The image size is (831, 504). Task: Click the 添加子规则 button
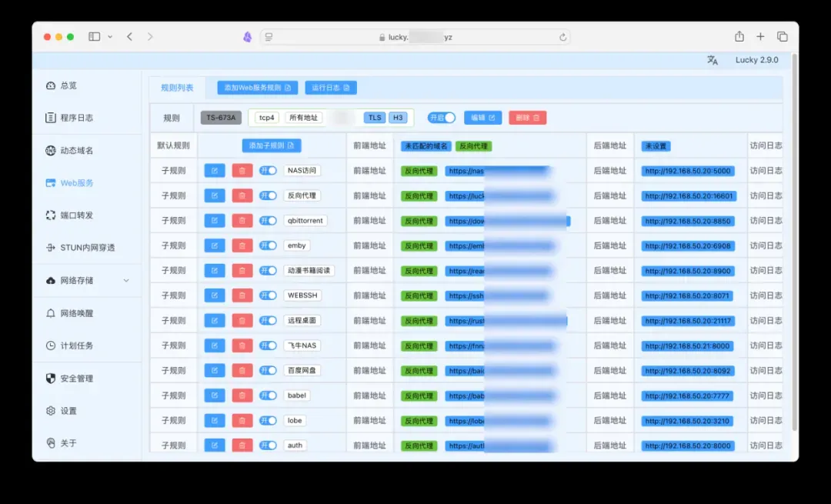click(272, 145)
